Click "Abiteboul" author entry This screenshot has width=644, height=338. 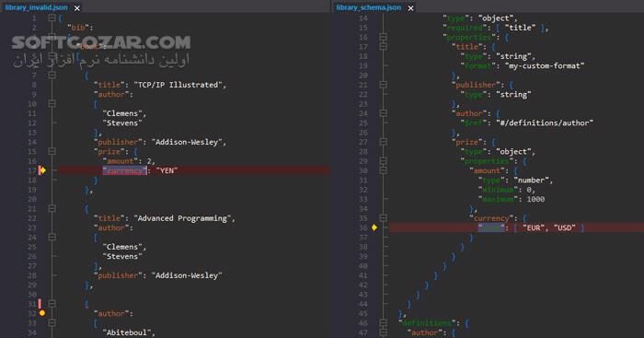pos(127,332)
